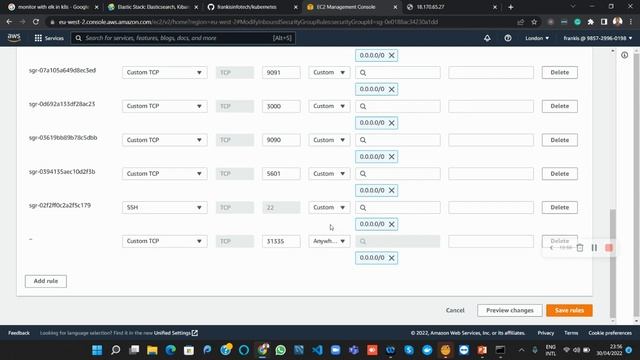Go back in browser history
This screenshot has width=640, height=360.
[9, 22]
